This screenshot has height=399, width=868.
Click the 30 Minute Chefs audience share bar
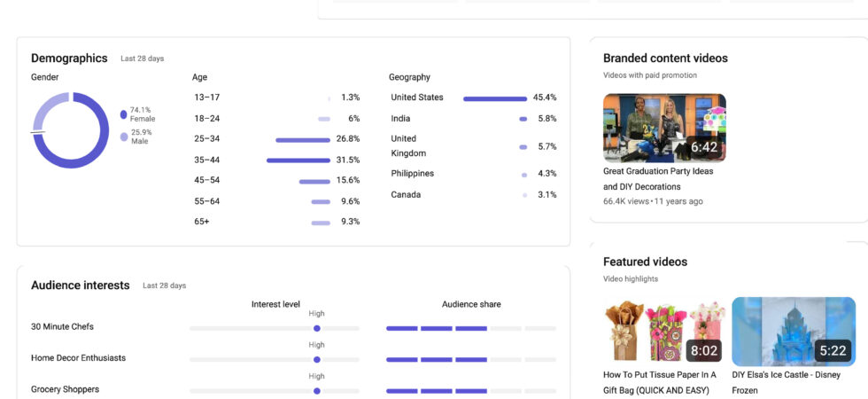[470, 328]
